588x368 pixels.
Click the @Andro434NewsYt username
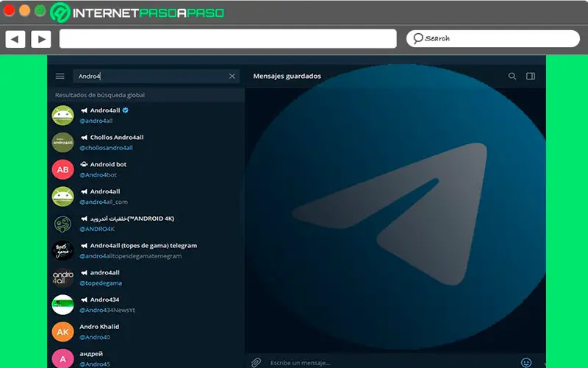coord(107,310)
